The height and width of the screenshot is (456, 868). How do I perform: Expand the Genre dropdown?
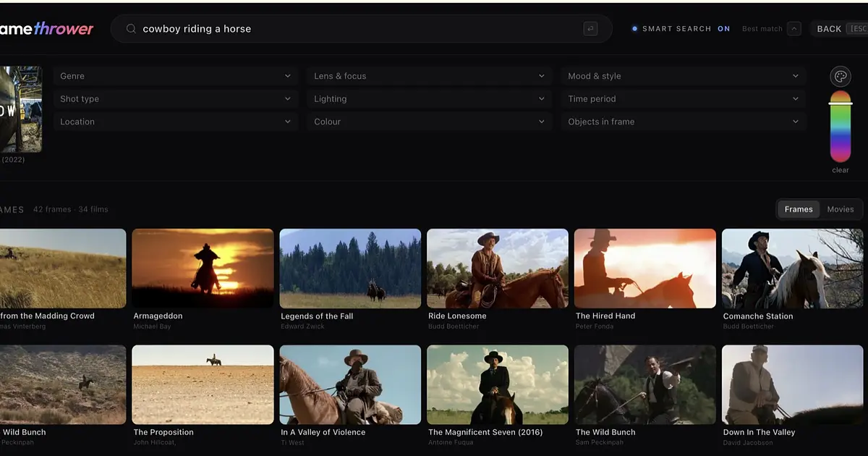[x=175, y=76]
